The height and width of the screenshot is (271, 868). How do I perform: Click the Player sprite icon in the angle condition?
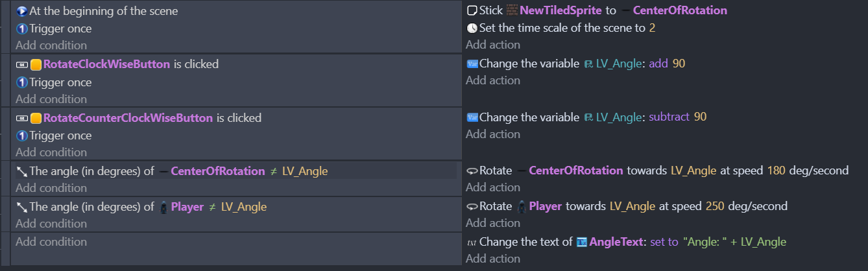165,207
